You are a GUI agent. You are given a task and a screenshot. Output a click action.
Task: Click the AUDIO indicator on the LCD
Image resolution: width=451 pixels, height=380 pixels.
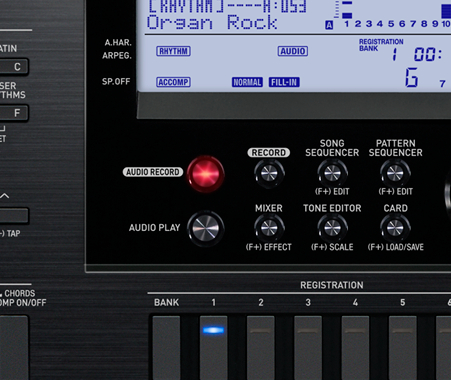(293, 51)
